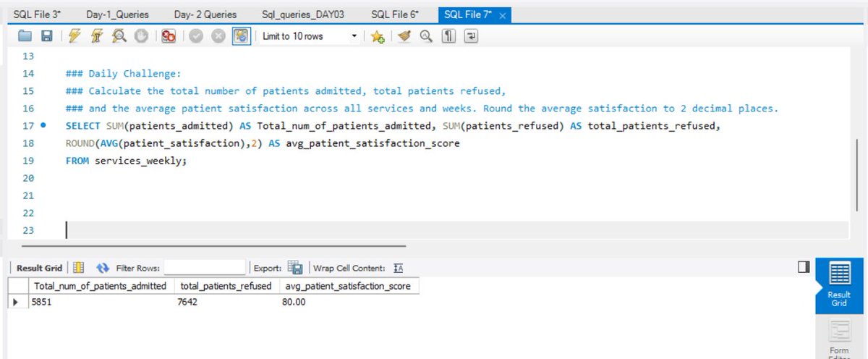Toggle auto-commit mode icon
This screenshot has height=359, width=868.
(x=242, y=36)
